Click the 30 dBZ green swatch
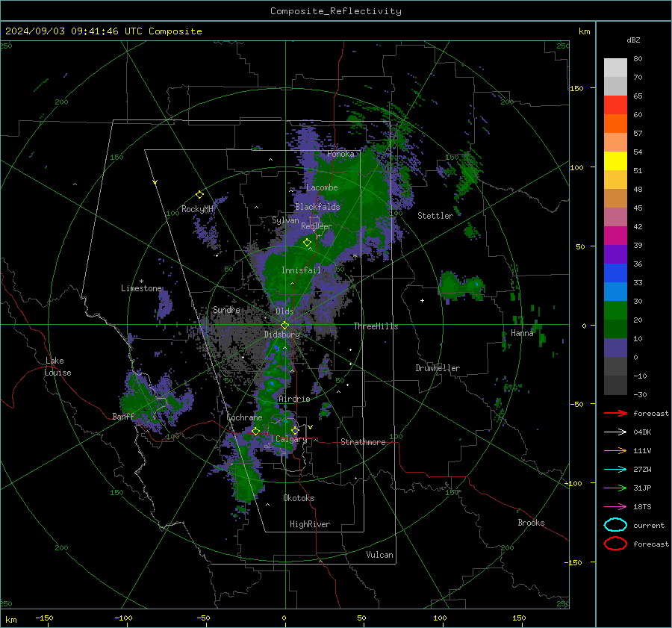This screenshot has width=672, height=628. tap(615, 310)
